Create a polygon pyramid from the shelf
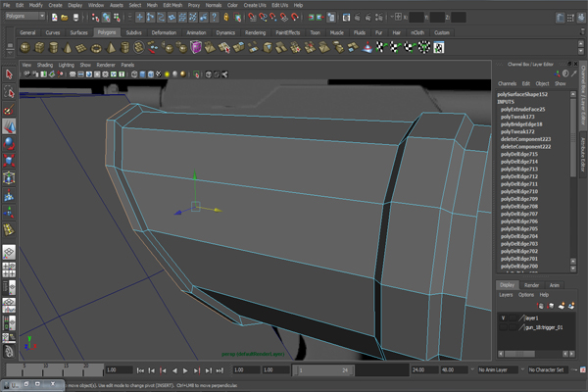Image resolution: width=588 pixels, height=392 pixels. click(111, 48)
